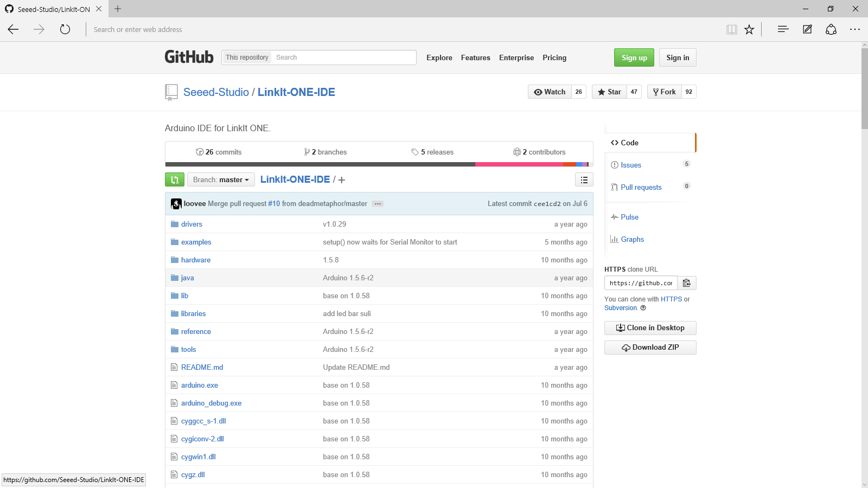Select the HTTPS clone URL field
Screen dimensions: 868x488
[x=641, y=283]
